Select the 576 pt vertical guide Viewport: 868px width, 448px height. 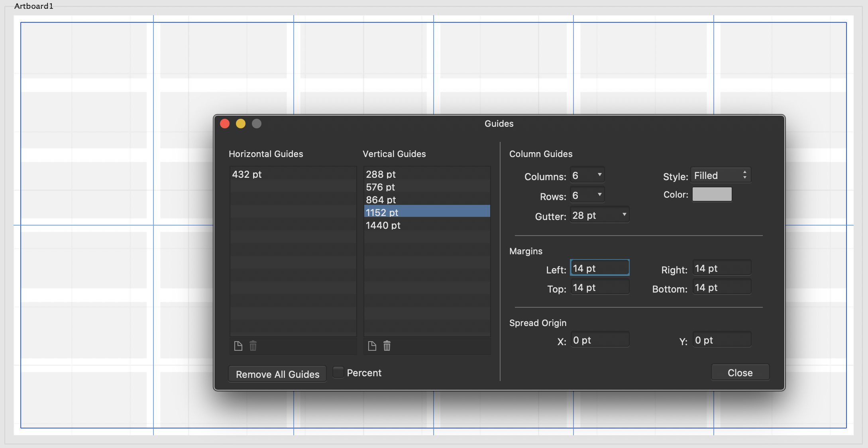[x=427, y=187]
